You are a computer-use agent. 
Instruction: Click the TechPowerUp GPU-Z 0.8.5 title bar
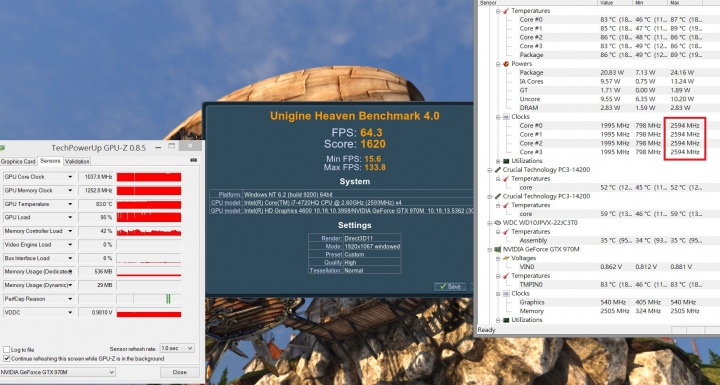point(98,147)
